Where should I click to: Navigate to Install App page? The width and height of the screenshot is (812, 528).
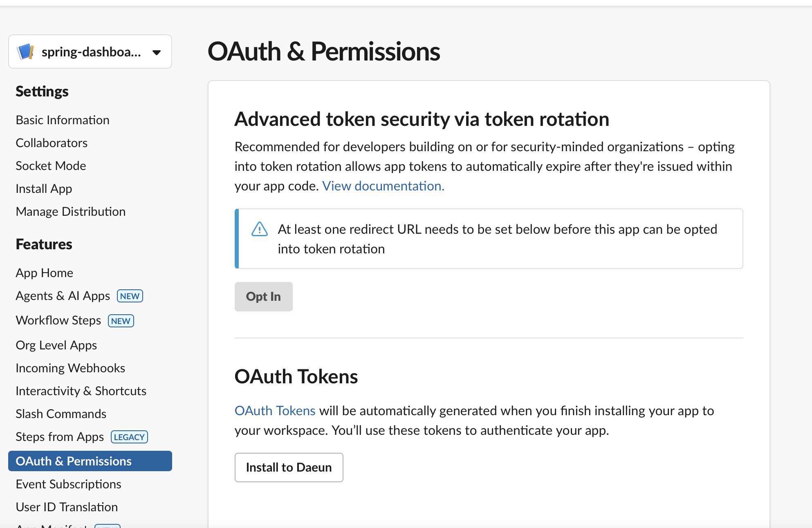[44, 188]
